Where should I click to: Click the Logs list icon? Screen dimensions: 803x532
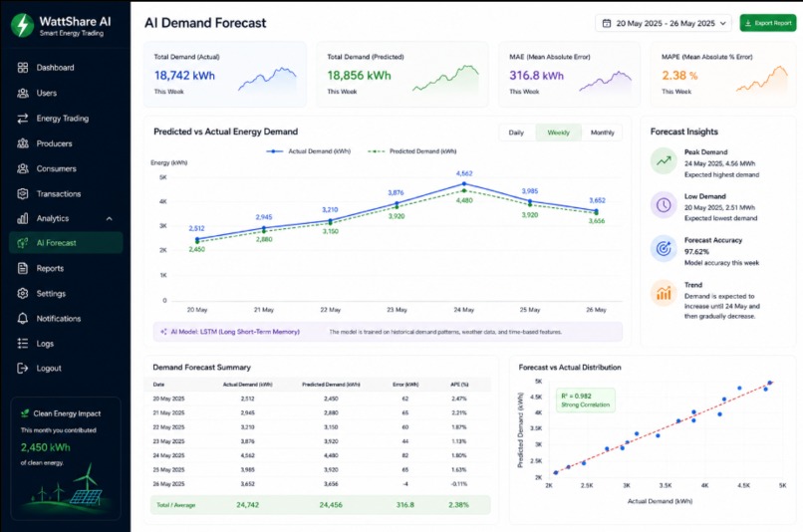click(23, 344)
